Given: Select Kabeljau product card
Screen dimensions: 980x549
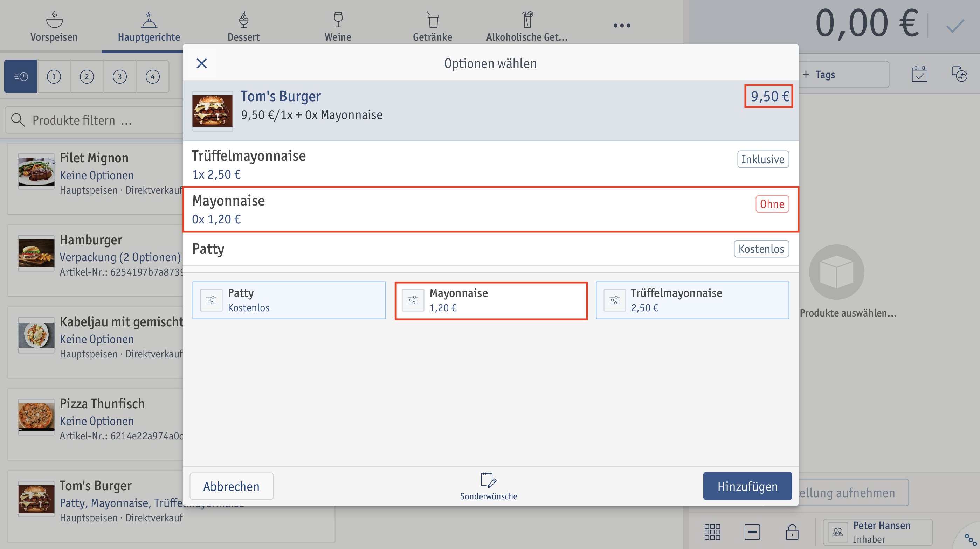Looking at the screenshot, I should (x=95, y=342).
